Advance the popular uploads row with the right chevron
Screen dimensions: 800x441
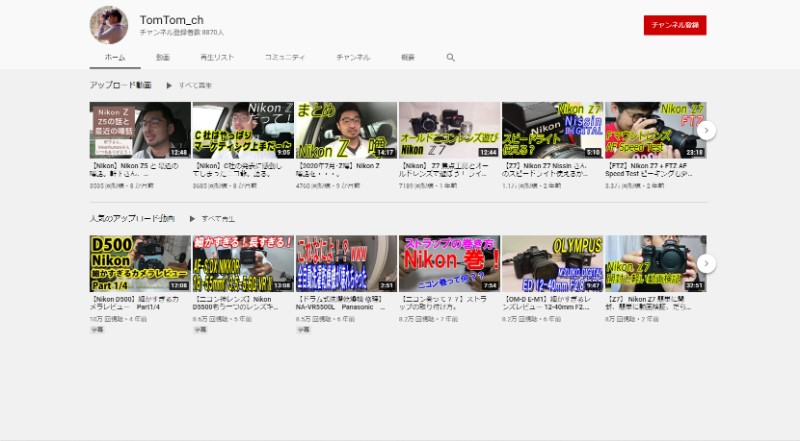point(706,263)
